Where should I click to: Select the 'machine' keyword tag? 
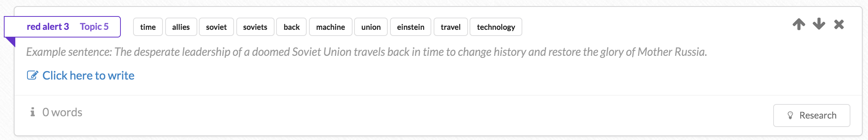coord(330,27)
